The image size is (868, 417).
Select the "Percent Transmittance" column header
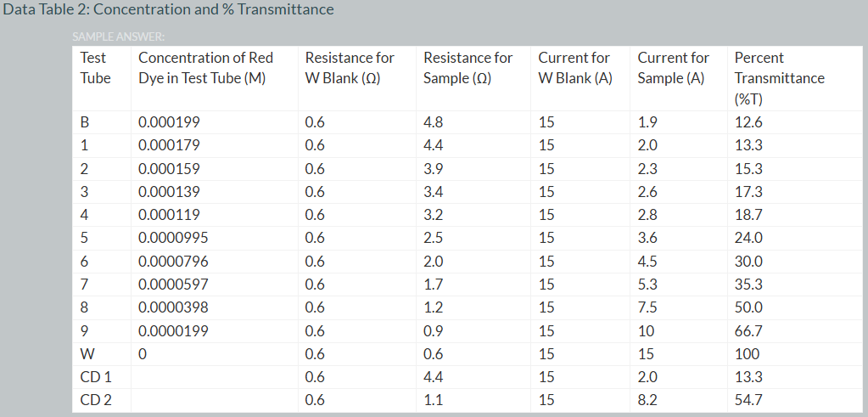[x=779, y=78]
